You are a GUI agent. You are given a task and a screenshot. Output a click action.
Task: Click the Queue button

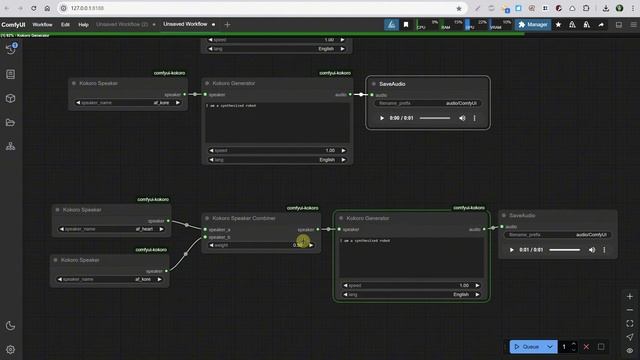coord(527,347)
